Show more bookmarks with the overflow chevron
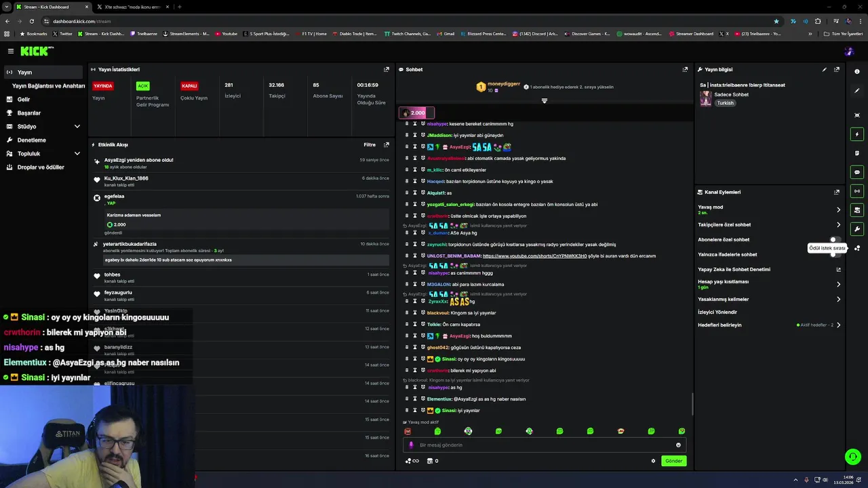Image resolution: width=868 pixels, height=488 pixels. pyautogui.click(x=810, y=33)
